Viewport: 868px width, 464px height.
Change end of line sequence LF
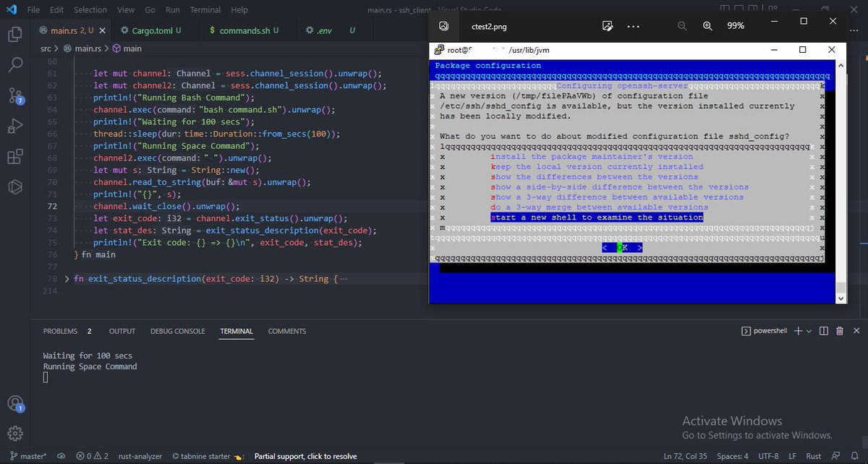(792, 456)
